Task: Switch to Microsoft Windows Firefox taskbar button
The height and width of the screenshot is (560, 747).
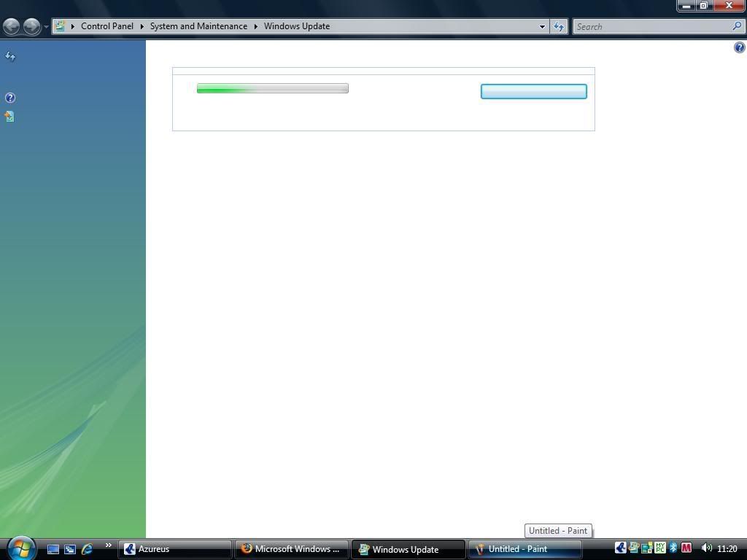Action: [292, 549]
